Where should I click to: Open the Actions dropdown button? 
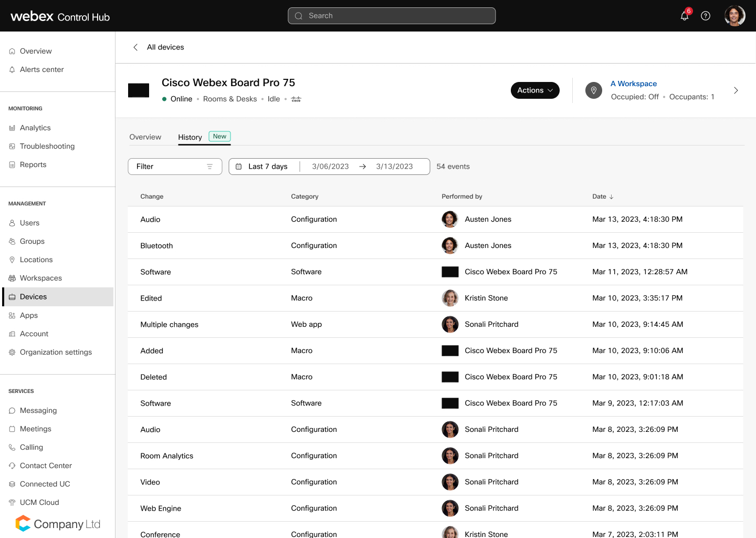pos(535,90)
